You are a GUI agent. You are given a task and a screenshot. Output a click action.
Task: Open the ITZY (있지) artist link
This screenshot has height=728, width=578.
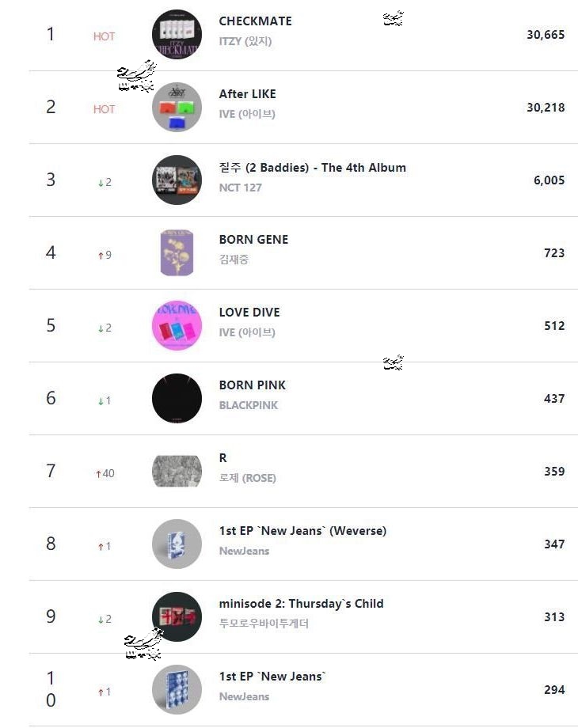pyautogui.click(x=245, y=41)
